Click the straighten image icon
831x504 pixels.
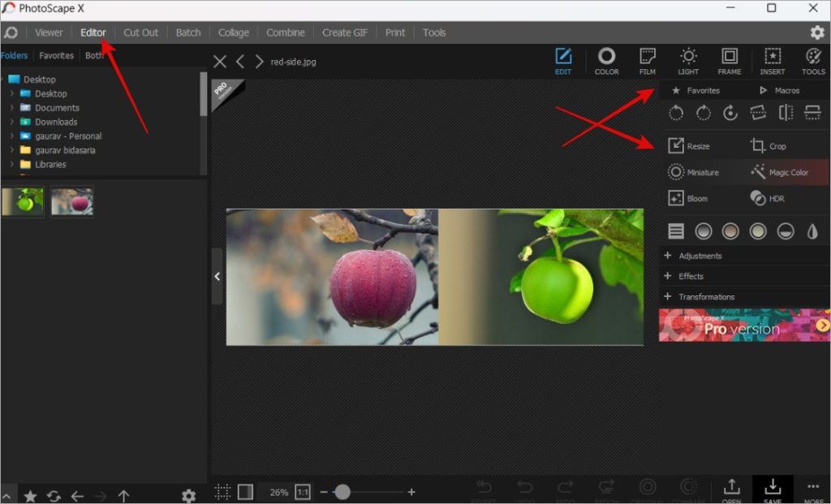click(x=758, y=112)
